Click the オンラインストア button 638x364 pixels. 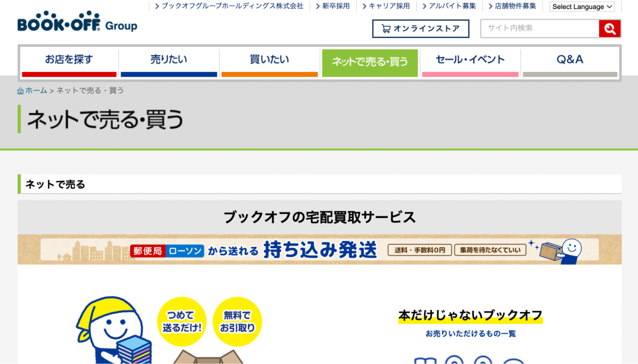[421, 29]
